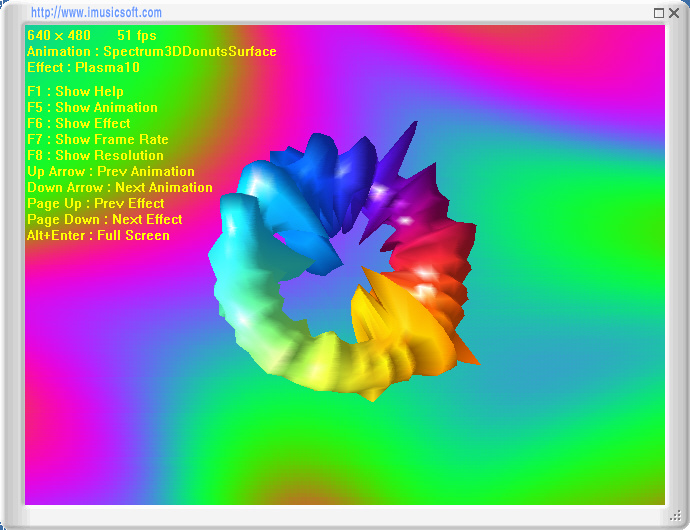Click 'Alt+Enter : Full Screen' line
This screenshot has height=530, width=690.
click(98, 236)
